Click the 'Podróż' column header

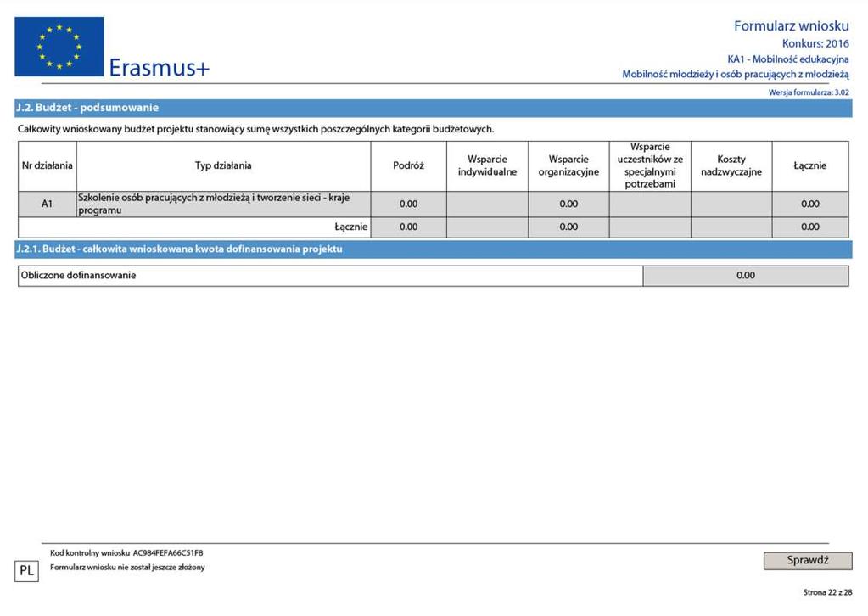coord(408,165)
